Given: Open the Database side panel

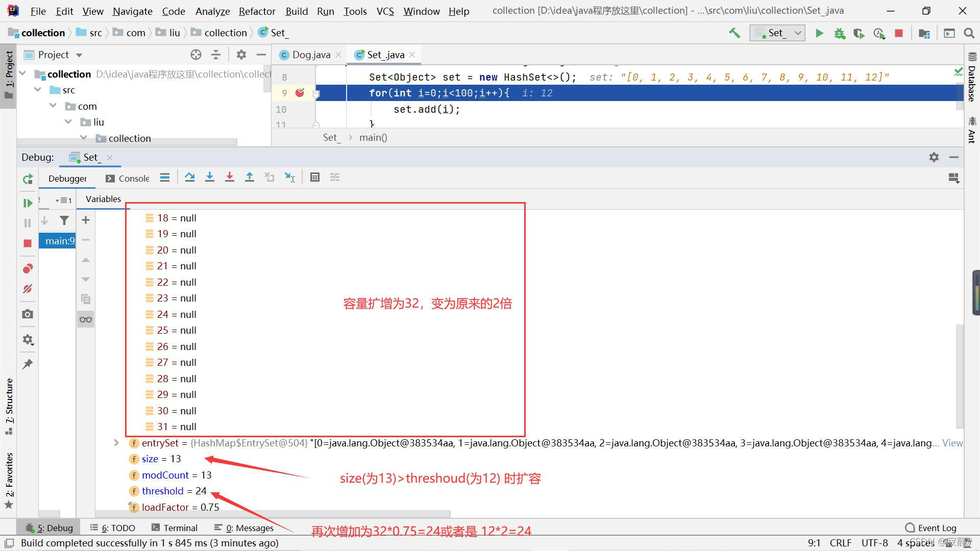Looking at the screenshot, I should click(972, 77).
